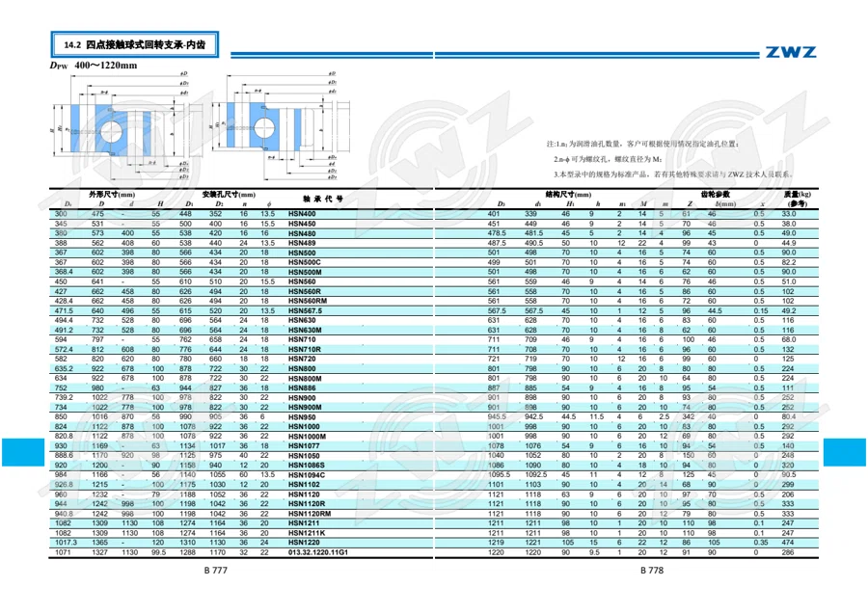
Task: Click the 轴承代号 column header
Action: 323,200
